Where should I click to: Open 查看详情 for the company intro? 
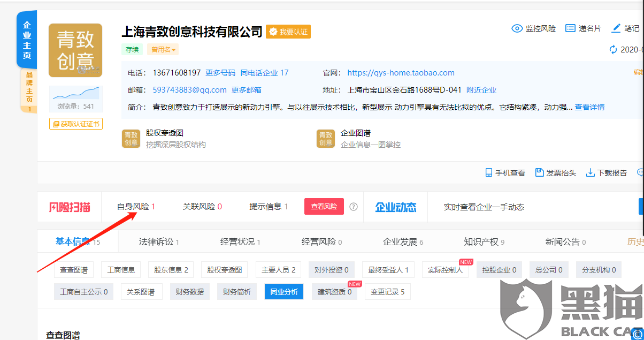click(x=590, y=107)
